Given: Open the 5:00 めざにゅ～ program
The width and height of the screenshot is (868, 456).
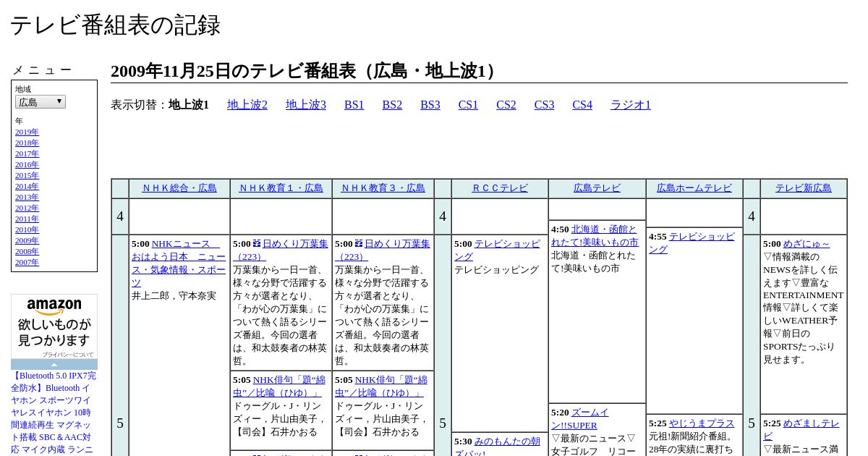Looking at the screenshot, I should [x=807, y=244].
